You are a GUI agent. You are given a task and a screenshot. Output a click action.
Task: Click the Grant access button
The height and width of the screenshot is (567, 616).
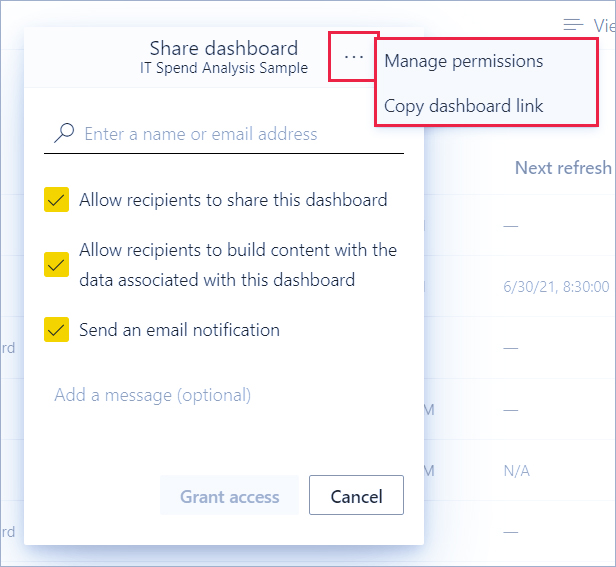[229, 495]
